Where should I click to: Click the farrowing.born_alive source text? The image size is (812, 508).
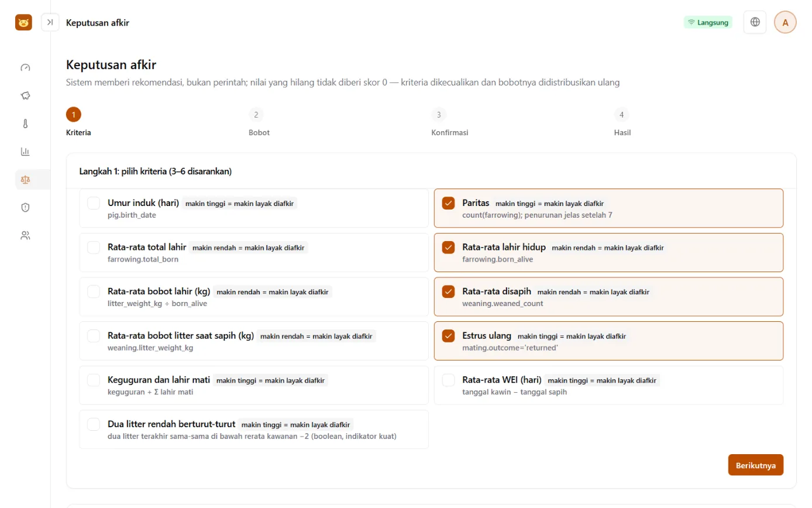coord(498,259)
